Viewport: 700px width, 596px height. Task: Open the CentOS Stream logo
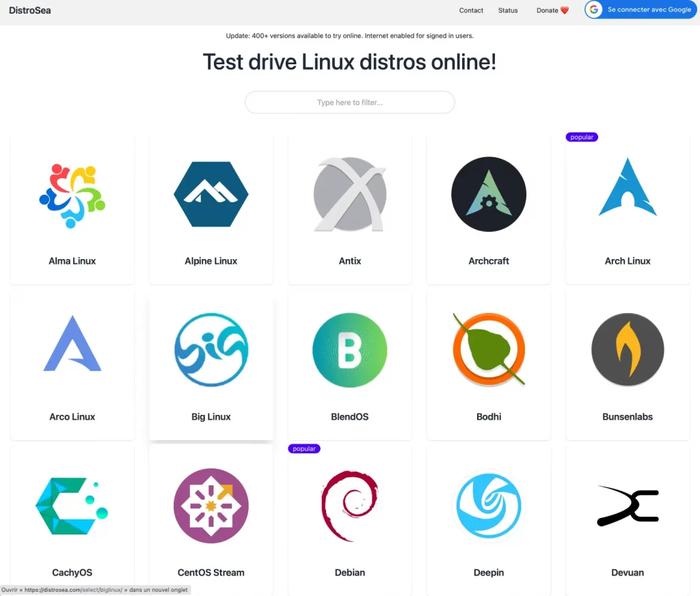[211, 506]
